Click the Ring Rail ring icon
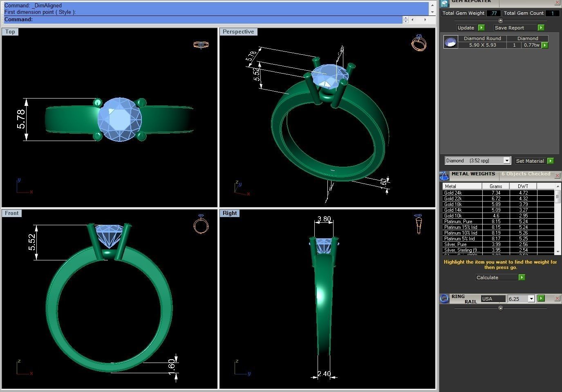Viewport: 562px width, 392px height. click(x=444, y=299)
